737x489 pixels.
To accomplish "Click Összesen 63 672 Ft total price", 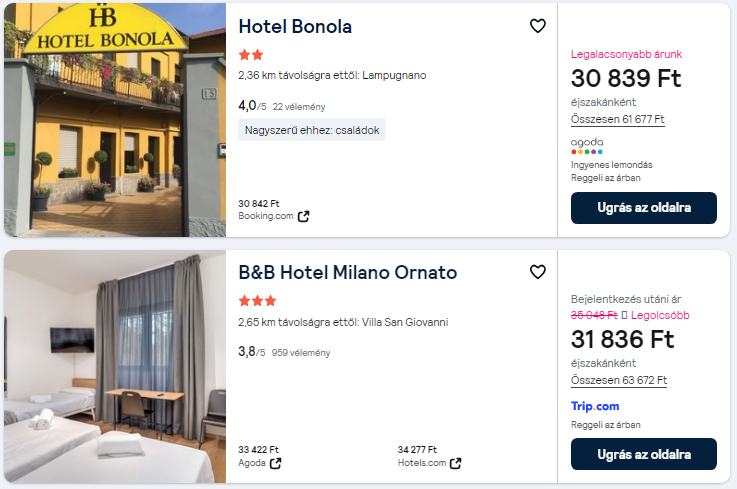I will 619,381.
